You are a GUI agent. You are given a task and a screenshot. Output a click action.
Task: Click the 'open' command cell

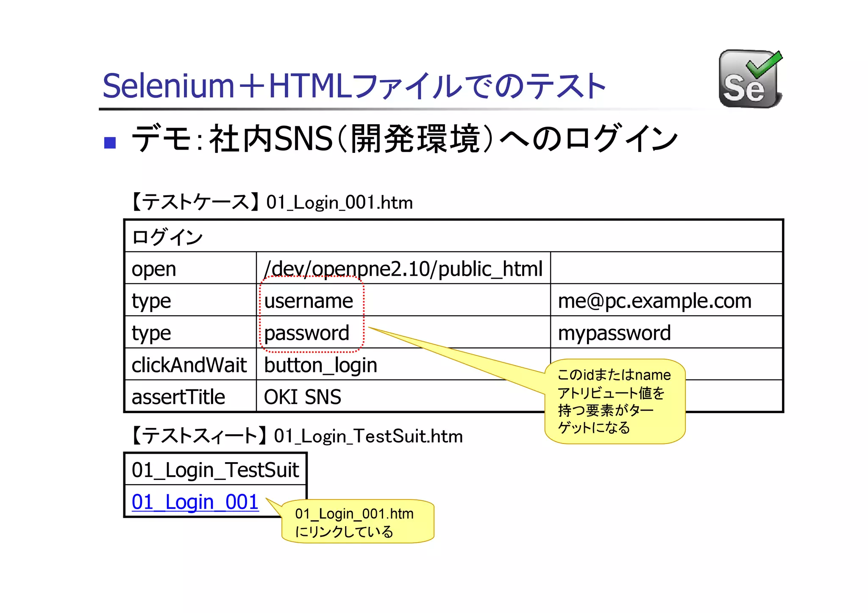(x=191, y=268)
